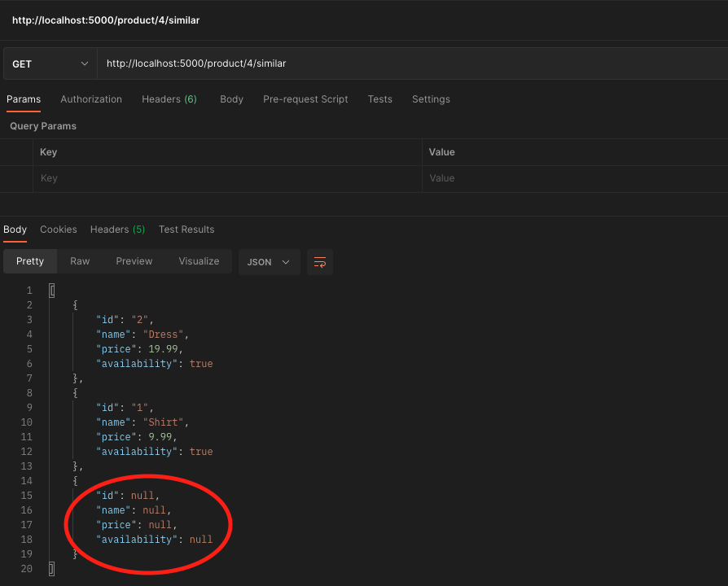728x586 pixels.
Task: Open the request Settings tab
Action: click(431, 98)
